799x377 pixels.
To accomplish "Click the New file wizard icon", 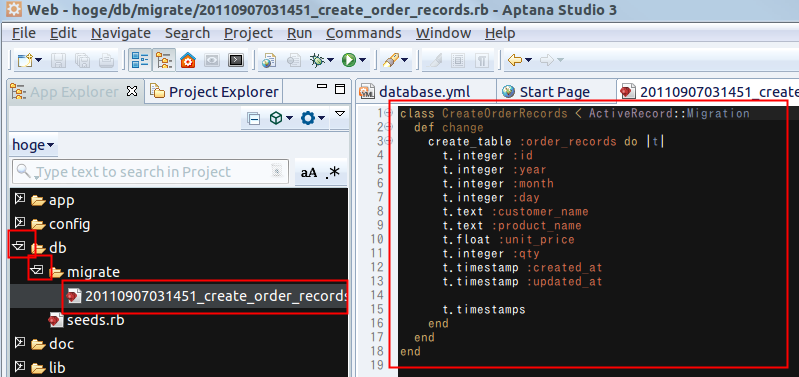I will click(25, 61).
